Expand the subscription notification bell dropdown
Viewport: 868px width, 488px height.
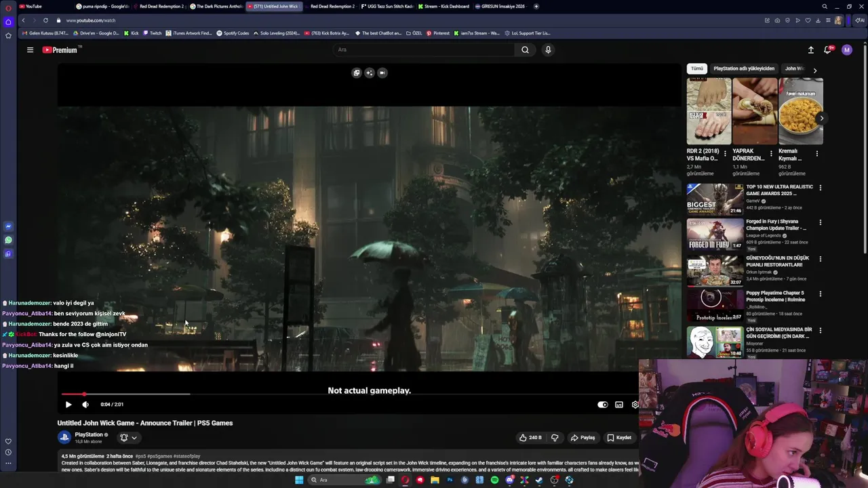point(128,438)
